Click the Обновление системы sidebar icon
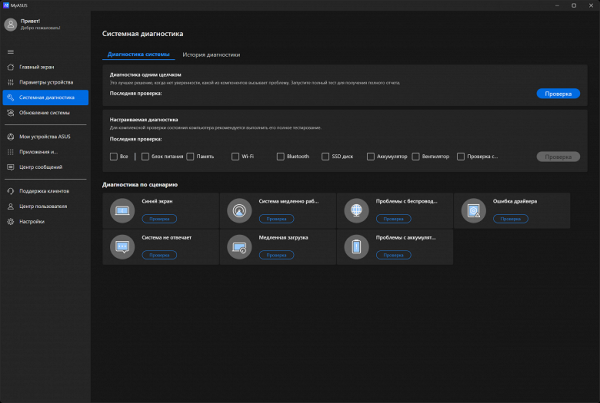Viewport: 600px width, 403px height. [10, 112]
